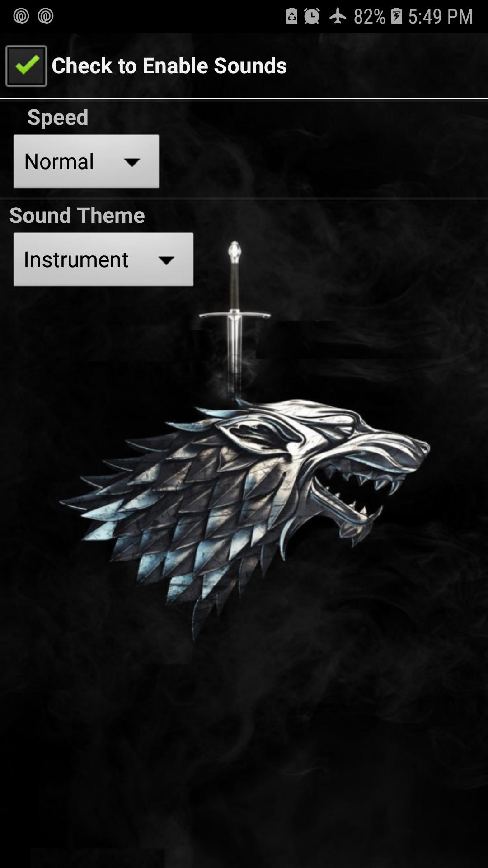
Task: Tap the second spiral notification icon
Action: coord(46,16)
